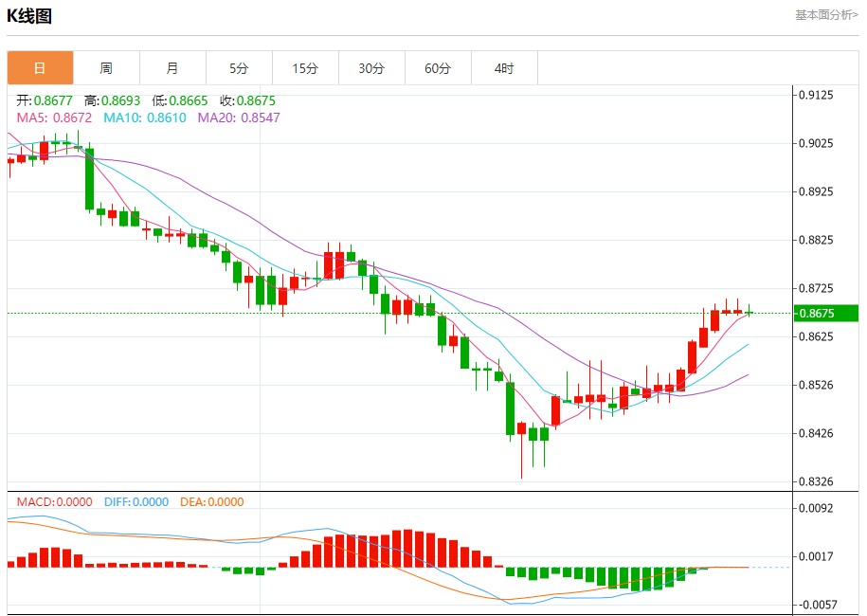Choose the 60分 timeframe tab

[x=438, y=68]
